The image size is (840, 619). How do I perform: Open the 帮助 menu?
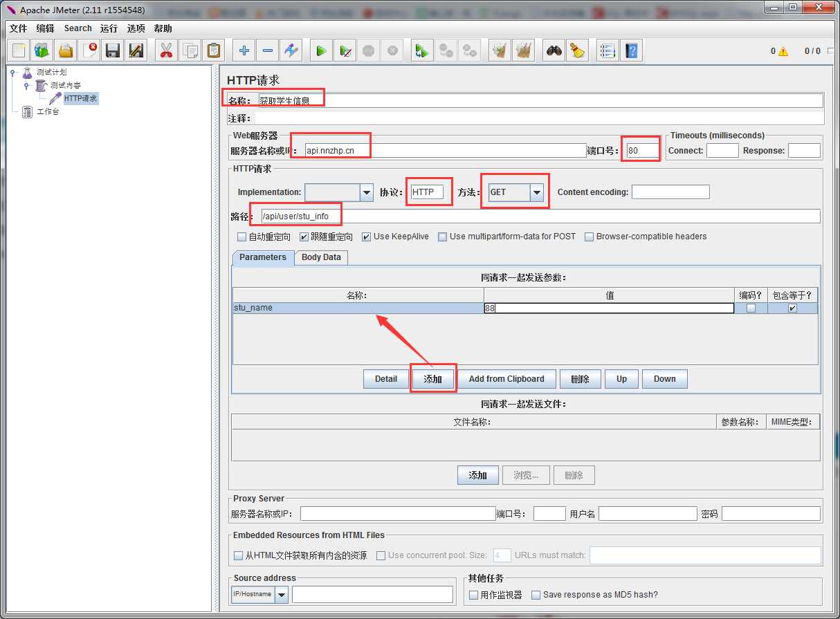[163, 28]
